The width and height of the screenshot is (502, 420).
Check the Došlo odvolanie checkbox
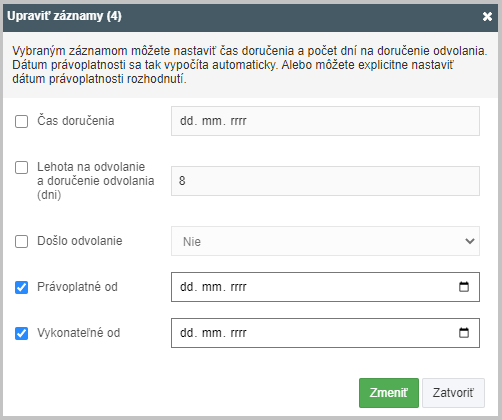[21, 241]
